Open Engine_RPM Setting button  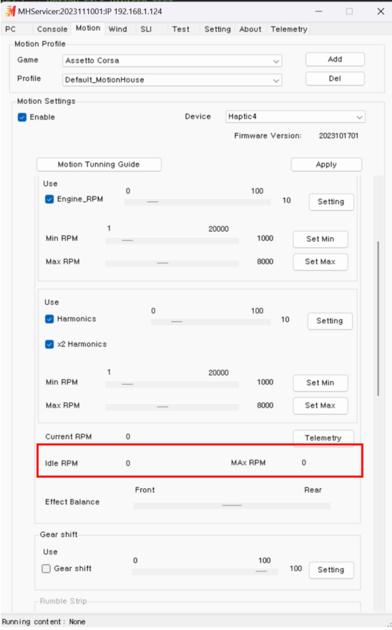331,202
